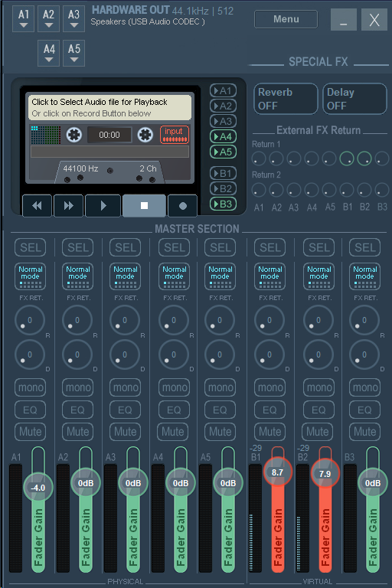
Task: Rewind the cassette recorder
Action: click(37, 205)
